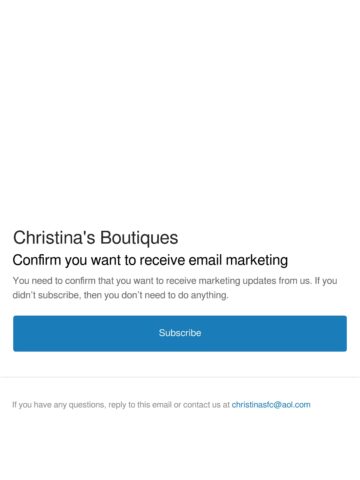Click the Confirm you want to receive heading
The width and height of the screenshot is (360, 480).
(150, 260)
